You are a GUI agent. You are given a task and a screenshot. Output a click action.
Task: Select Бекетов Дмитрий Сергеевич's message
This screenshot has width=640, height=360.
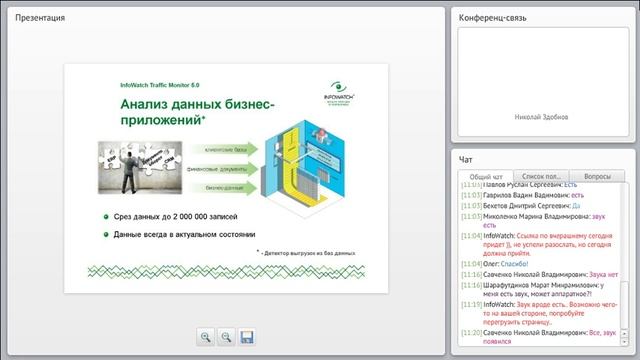521,206
